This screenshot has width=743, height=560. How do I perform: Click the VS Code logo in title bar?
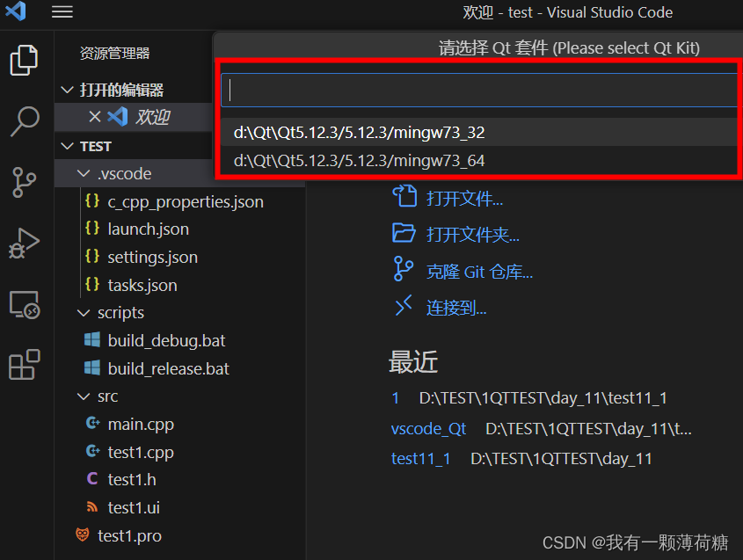coord(16,11)
